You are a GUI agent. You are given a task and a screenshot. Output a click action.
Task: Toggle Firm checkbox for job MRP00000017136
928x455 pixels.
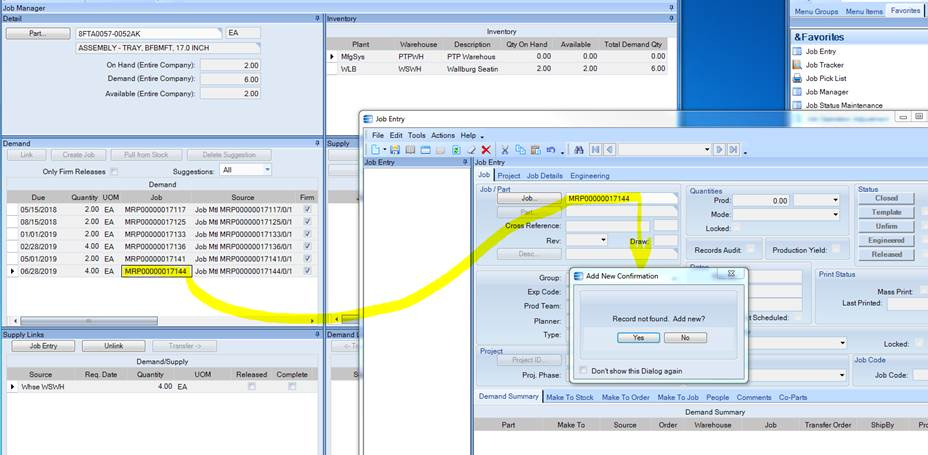coord(307,246)
